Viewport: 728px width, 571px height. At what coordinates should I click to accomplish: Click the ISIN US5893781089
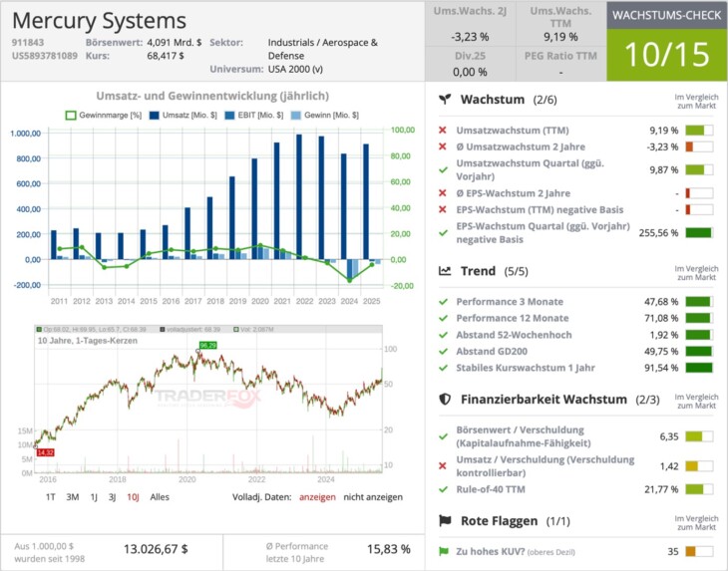(x=45, y=56)
